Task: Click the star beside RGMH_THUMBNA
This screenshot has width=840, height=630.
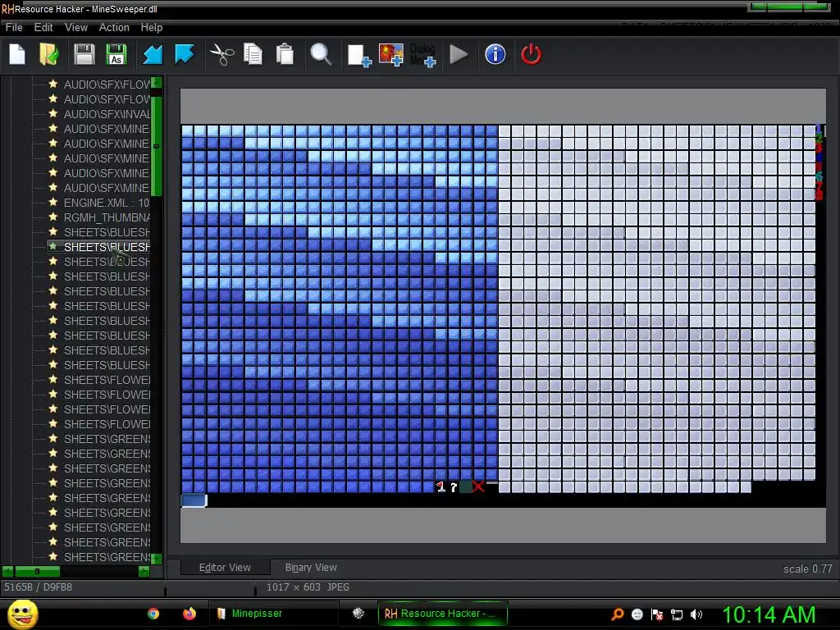Action: click(x=53, y=217)
